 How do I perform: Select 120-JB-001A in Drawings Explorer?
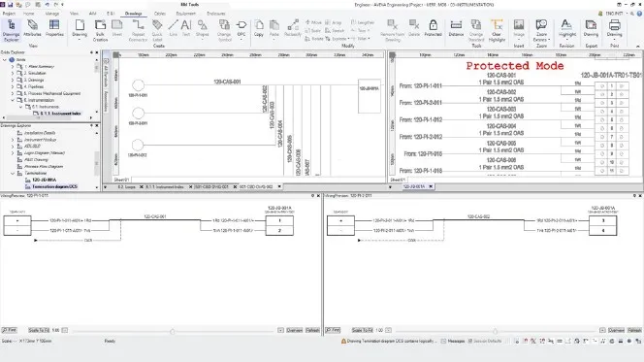click(44, 180)
